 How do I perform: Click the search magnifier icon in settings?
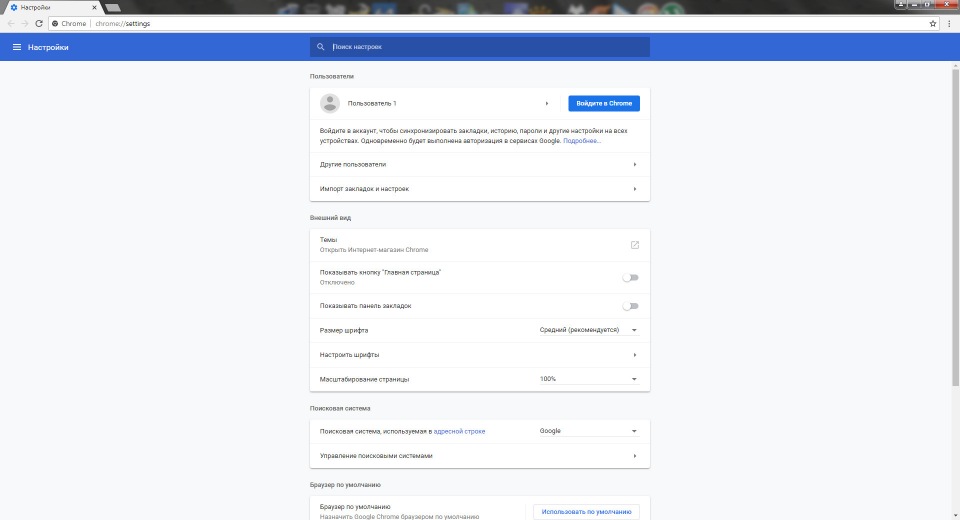click(x=320, y=47)
